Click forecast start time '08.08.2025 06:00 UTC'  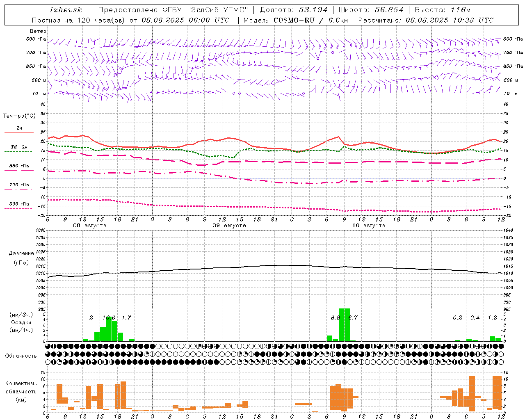[185, 20]
